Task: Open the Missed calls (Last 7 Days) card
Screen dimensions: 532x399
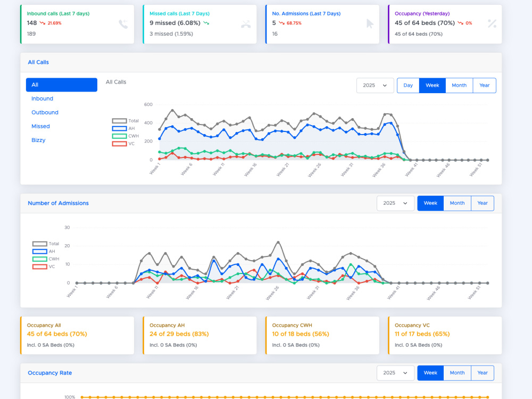Action: pos(200,24)
